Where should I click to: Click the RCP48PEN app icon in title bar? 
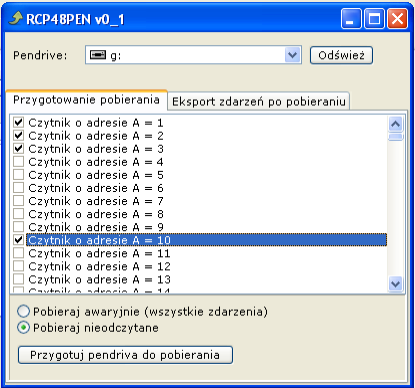click(16, 18)
